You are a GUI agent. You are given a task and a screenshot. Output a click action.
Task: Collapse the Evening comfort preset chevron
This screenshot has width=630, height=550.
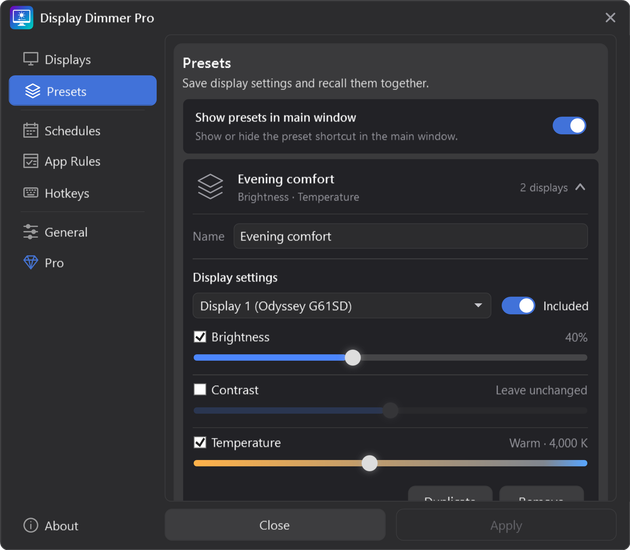pos(580,187)
